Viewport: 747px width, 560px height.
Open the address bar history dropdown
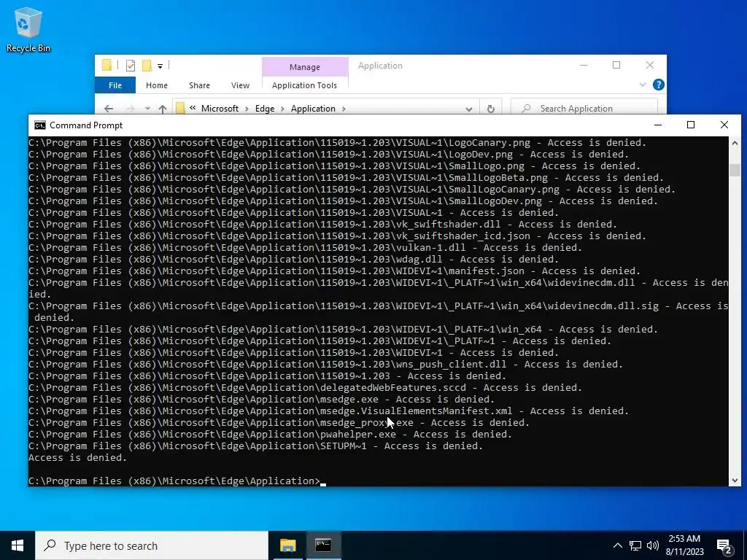tap(469, 109)
